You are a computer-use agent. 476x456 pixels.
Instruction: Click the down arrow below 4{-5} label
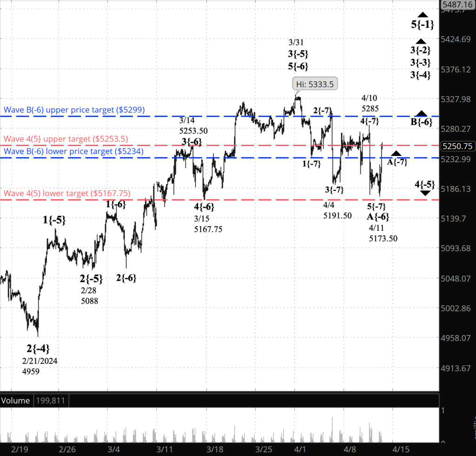[x=425, y=193]
